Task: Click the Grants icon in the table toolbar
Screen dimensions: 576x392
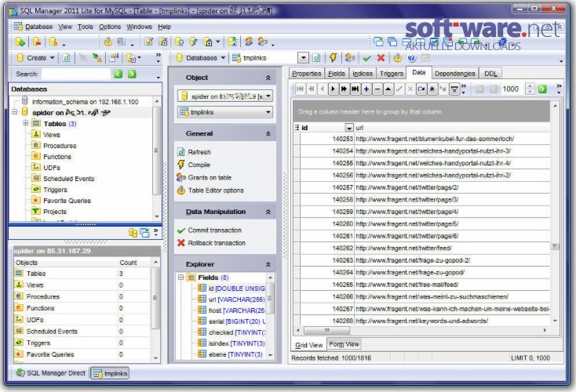Action: pos(350,58)
